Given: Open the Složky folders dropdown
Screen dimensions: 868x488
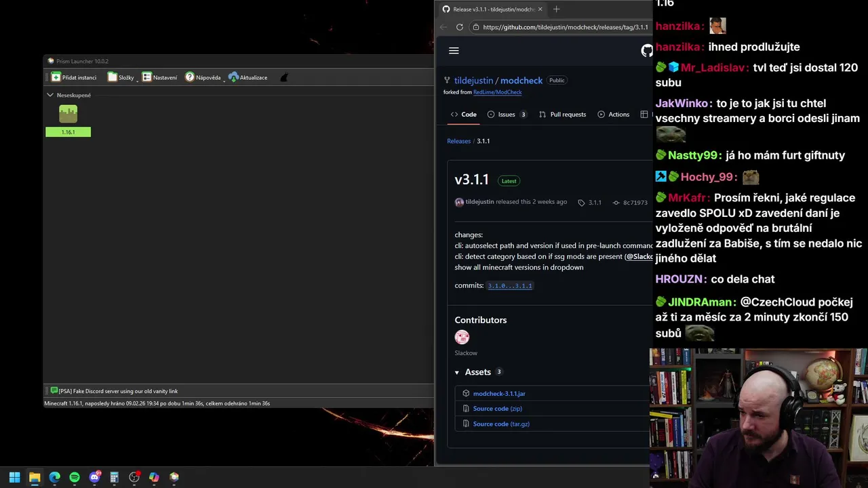Looking at the screenshot, I should (122, 77).
